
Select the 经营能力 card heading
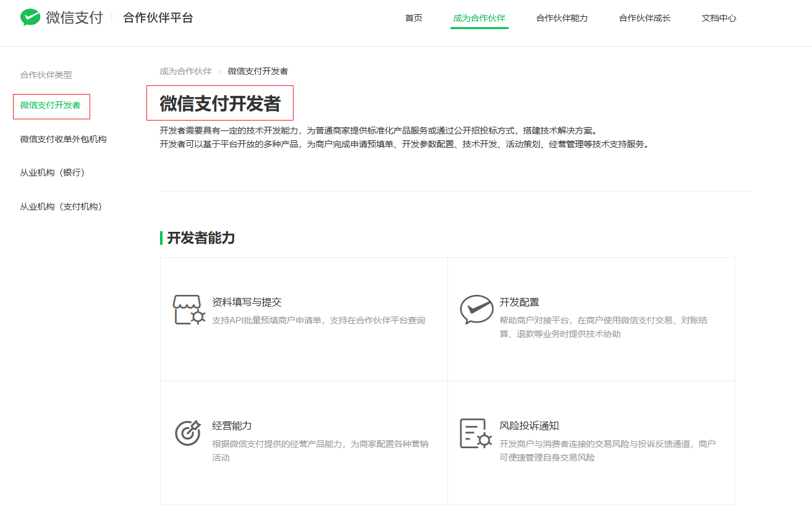(232, 426)
